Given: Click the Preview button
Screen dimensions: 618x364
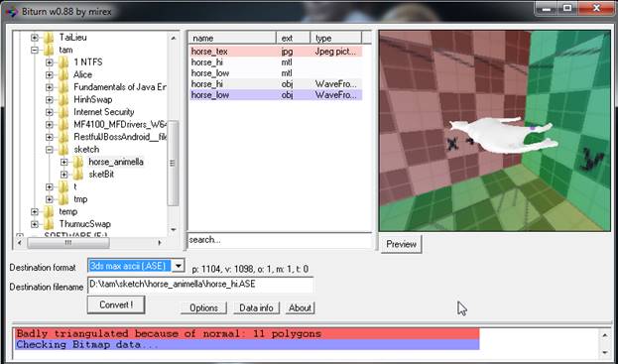Looking at the screenshot, I should (401, 244).
